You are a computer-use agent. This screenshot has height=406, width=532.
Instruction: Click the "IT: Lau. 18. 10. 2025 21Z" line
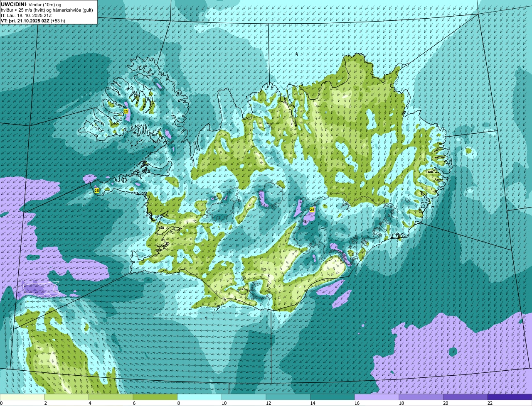click(26, 15)
